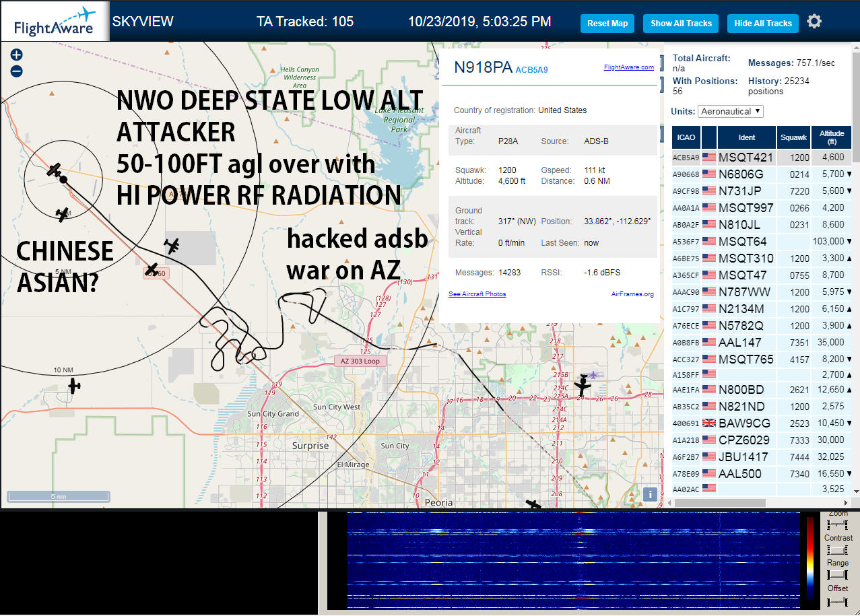Zoom out the map with minus icon
Viewport: 860px width, 616px height.
point(16,71)
